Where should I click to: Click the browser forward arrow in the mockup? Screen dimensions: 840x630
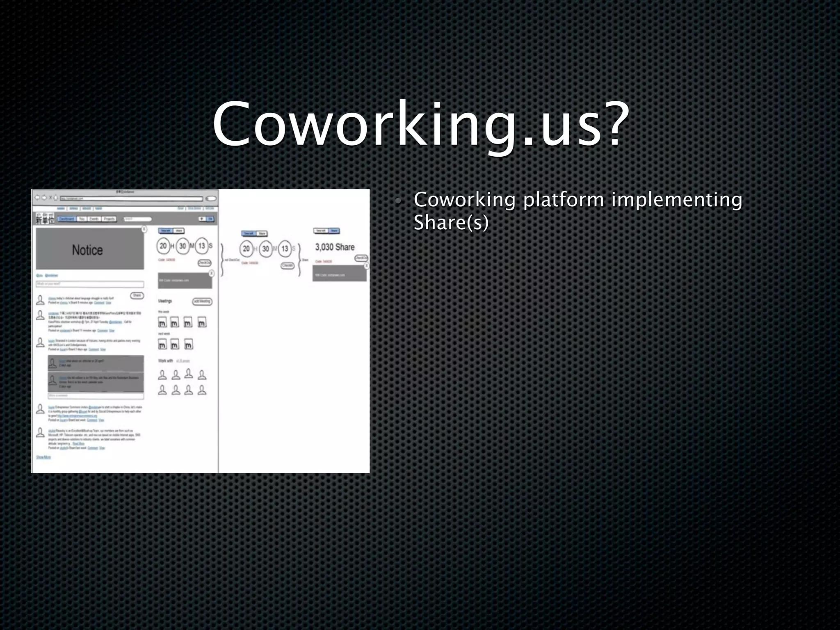click(x=44, y=199)
